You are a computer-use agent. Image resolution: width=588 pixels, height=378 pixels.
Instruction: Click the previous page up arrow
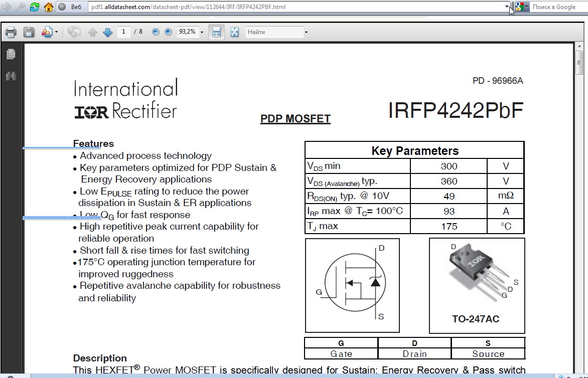coord(92,32)
